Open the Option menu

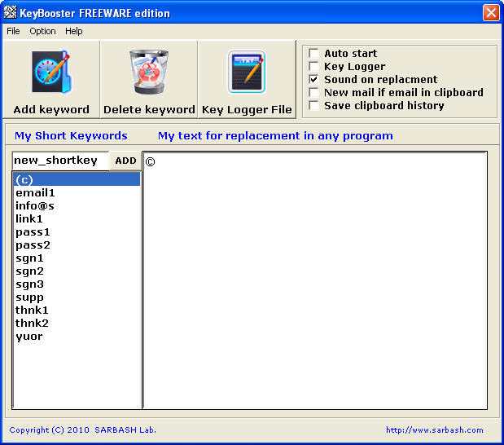click(42, 31)
